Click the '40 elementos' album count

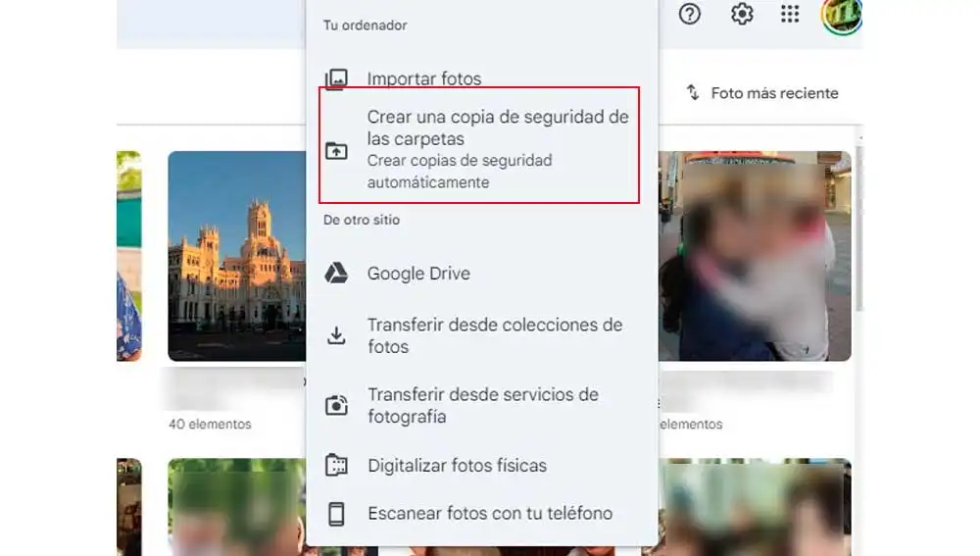point(210,424)
